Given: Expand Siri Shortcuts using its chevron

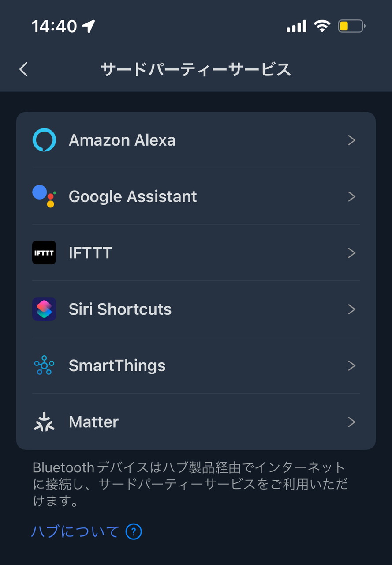Looking at the screenshot, I should point(351,309).
